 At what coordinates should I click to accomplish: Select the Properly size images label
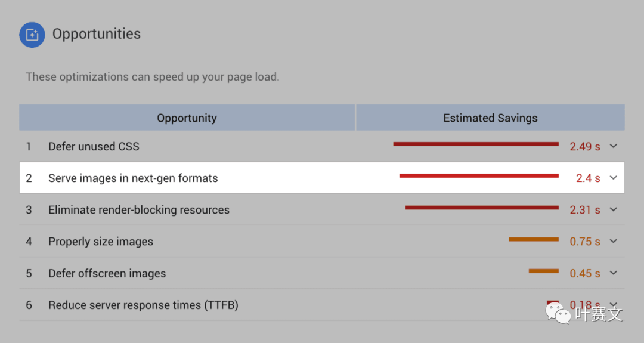pos(101,242)
